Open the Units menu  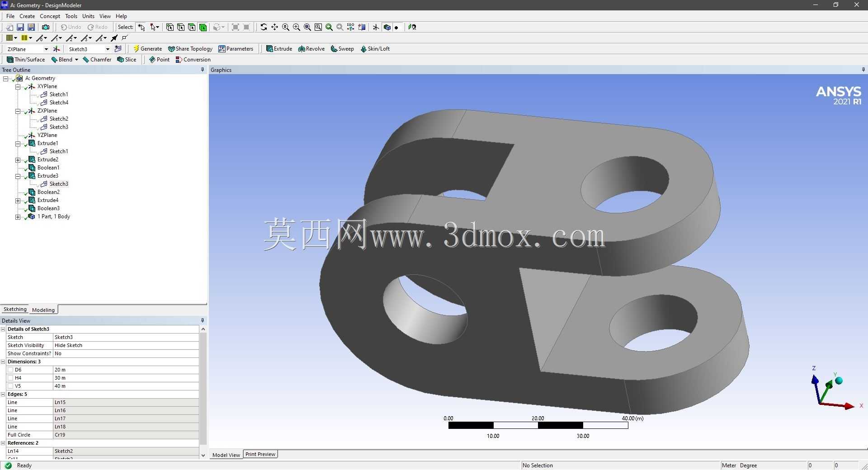coord(88,16)
